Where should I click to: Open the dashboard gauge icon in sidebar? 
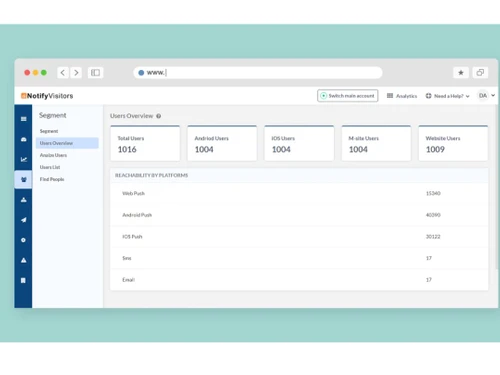click(x=23, y=139)
